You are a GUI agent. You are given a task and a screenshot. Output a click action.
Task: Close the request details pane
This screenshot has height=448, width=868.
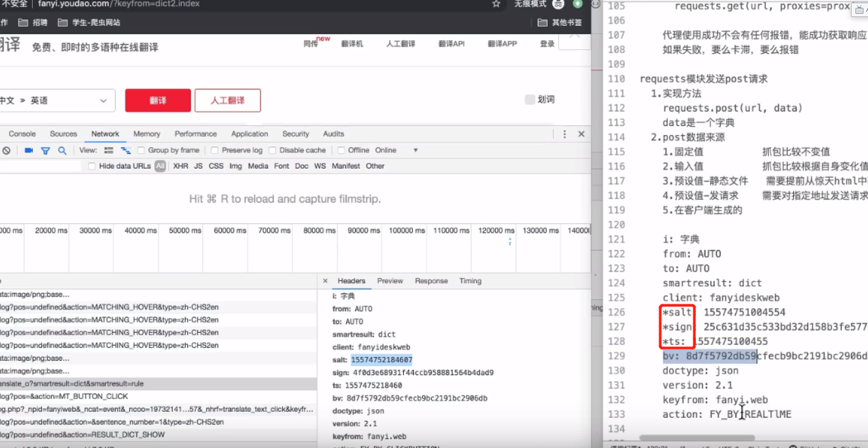326,281
